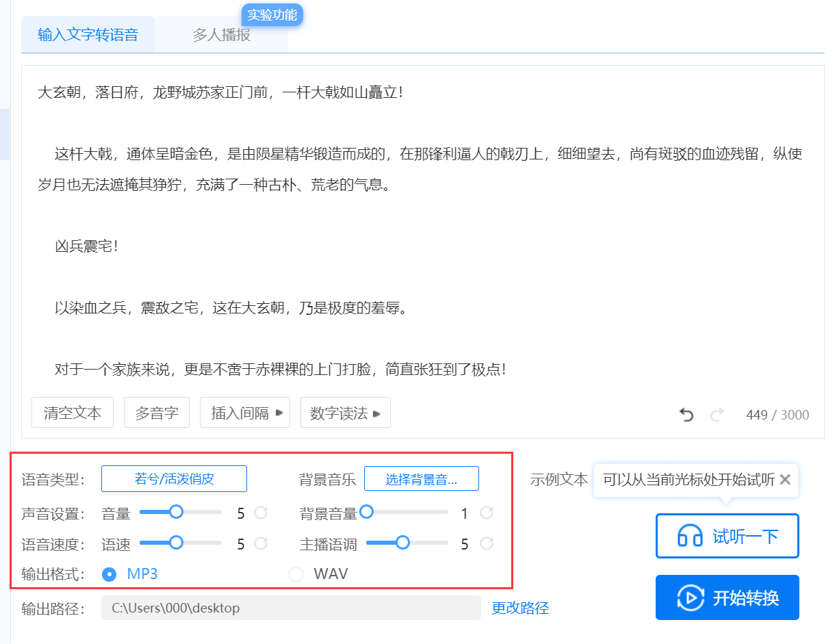Click the 若兮/活泼俏皮 voice type button
Viewport: 837px width, 644px height.
(x=174, y=478)
